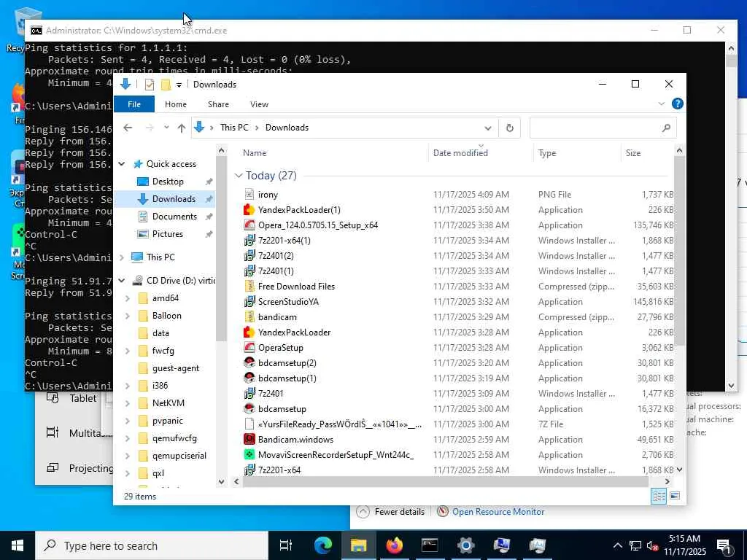Open the Share ribbon tab
747x560 pixels.
coord(218,104)
